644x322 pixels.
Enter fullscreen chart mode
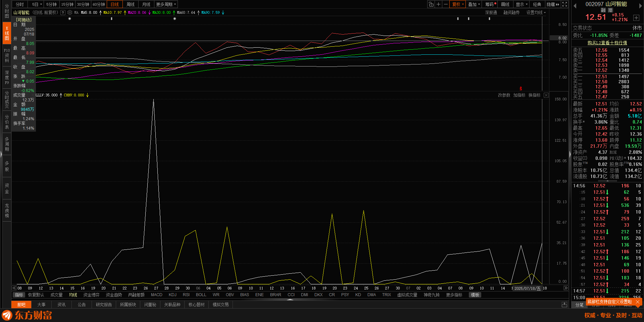click(565, 4)
